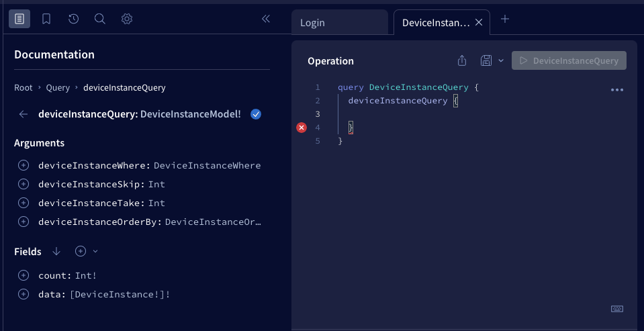Open the bookmarks/collections icon
Screen dimensions: 644x331
click(x=46, y=19)
